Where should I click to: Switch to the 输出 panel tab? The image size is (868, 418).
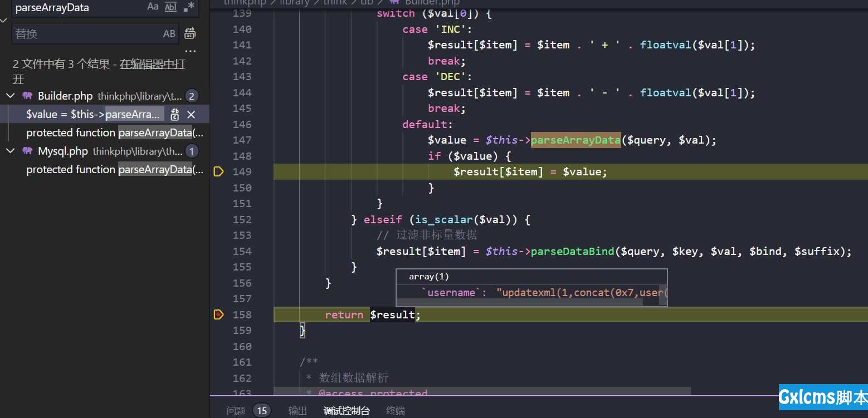click(x=298, y=411)
